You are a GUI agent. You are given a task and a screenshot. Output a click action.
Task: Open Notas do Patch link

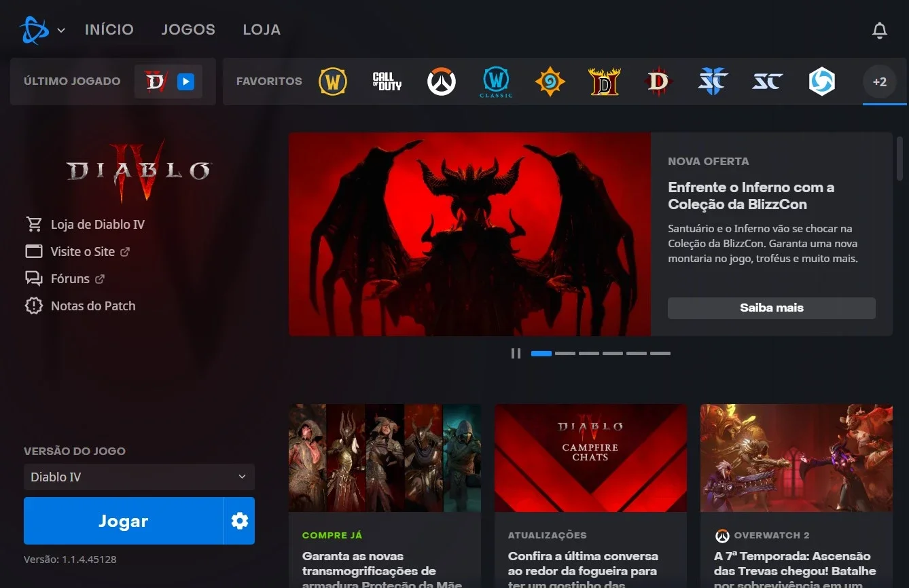point(93,306)
